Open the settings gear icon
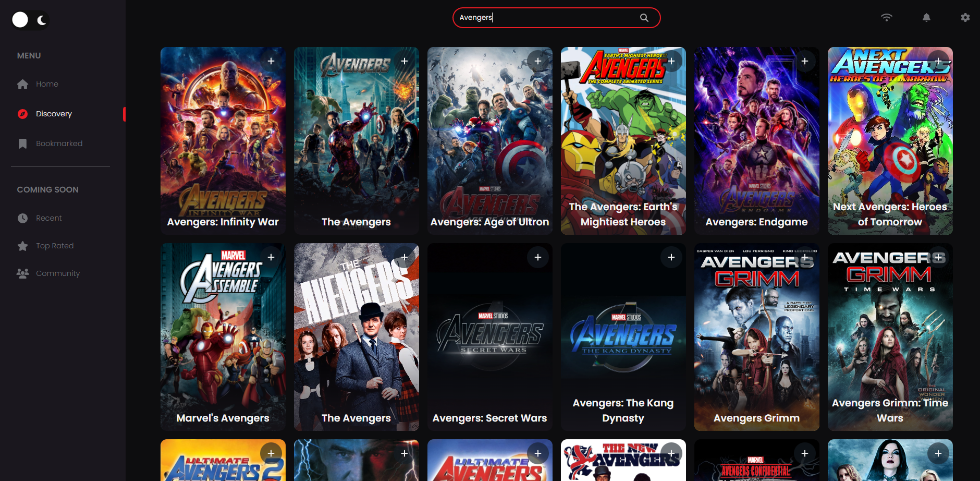The height and width of the screenshot is (481, 980). [965, 18]
